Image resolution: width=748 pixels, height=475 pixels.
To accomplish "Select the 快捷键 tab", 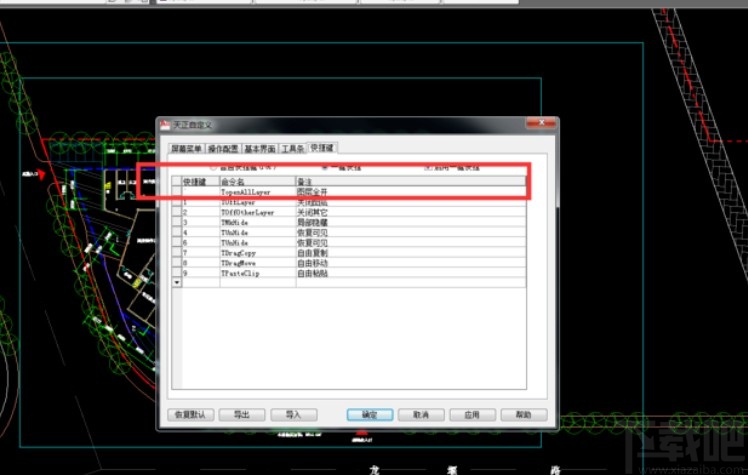I will [322, 148].
